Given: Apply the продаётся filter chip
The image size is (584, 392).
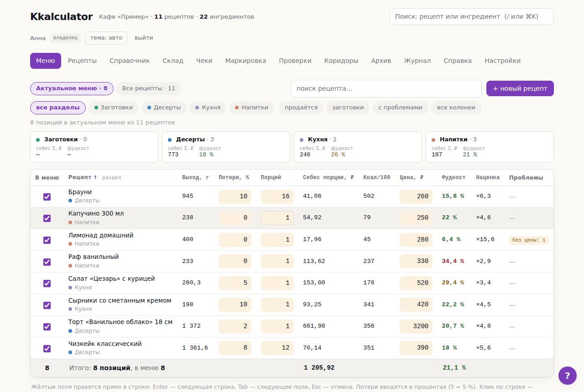Looking at the screenshot, I should (301, 108).
